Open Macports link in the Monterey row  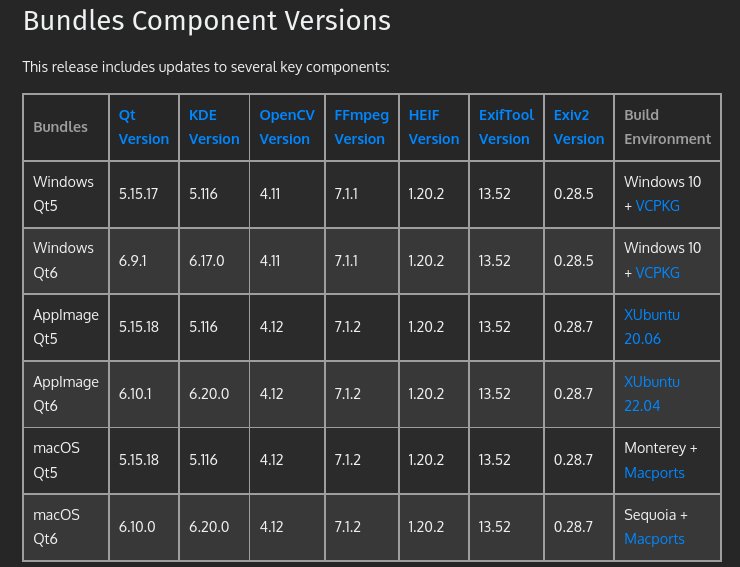pos(654,472)
